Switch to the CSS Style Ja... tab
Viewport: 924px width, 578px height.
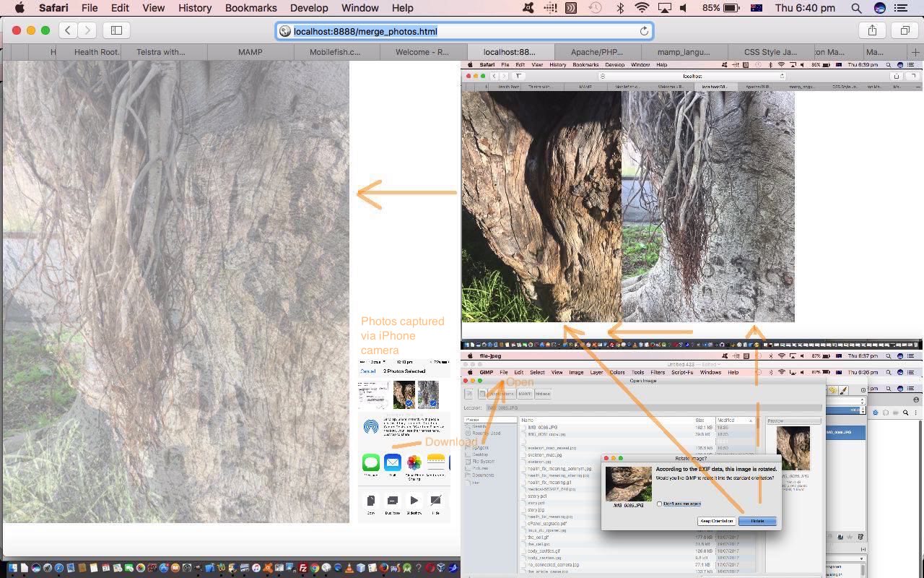pyautogui.click(x=770, y=52)
